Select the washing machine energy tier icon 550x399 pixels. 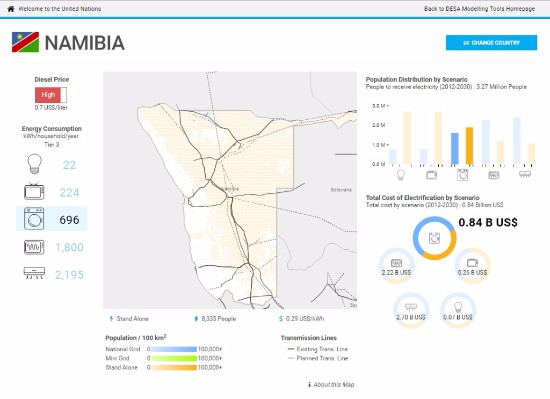pyautogui.click(x=34, y=219)
